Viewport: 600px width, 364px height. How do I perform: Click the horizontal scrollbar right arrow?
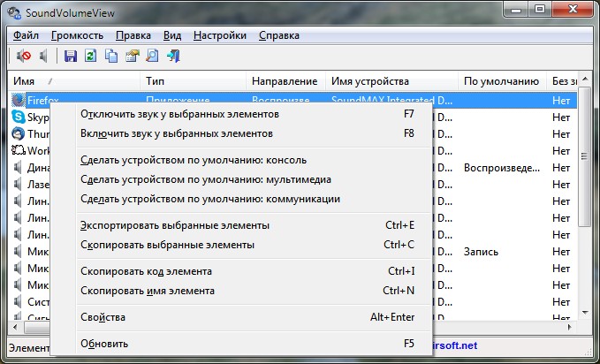(x=570, y=327)
